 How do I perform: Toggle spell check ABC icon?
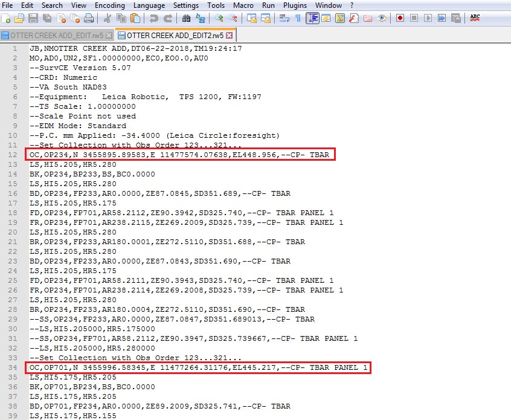coord(475,18)
